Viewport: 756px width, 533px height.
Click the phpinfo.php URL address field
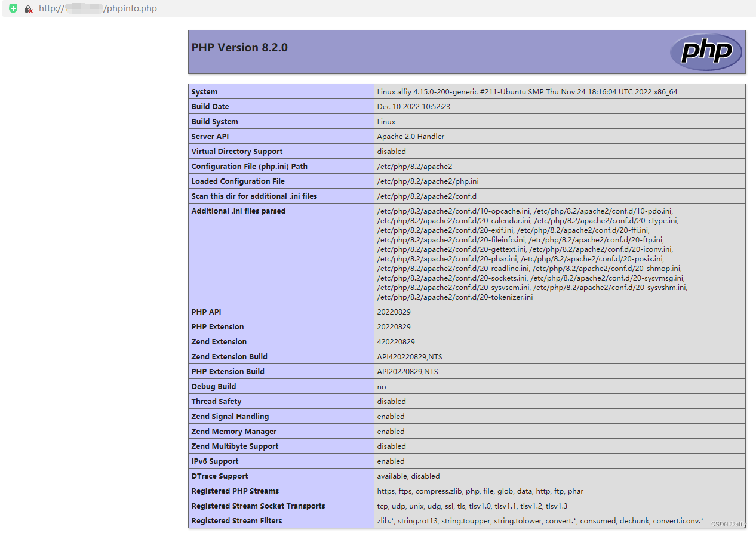click(x=98, y=8)
